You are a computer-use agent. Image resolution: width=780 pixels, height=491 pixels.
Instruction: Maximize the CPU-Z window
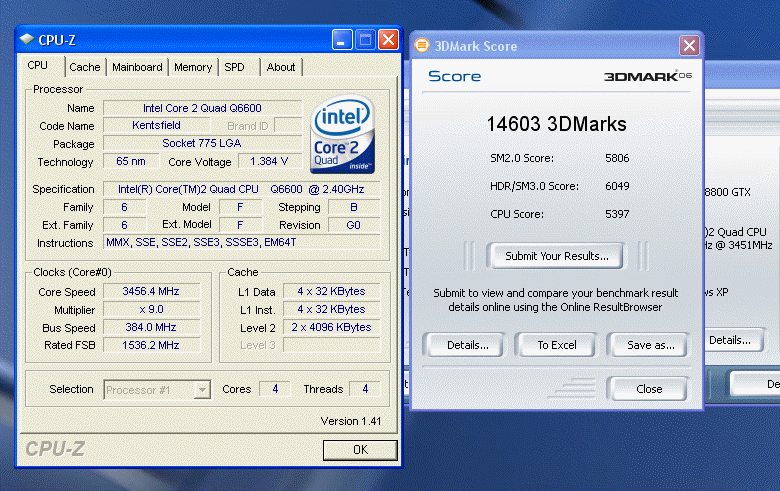(x=366, y=40)
